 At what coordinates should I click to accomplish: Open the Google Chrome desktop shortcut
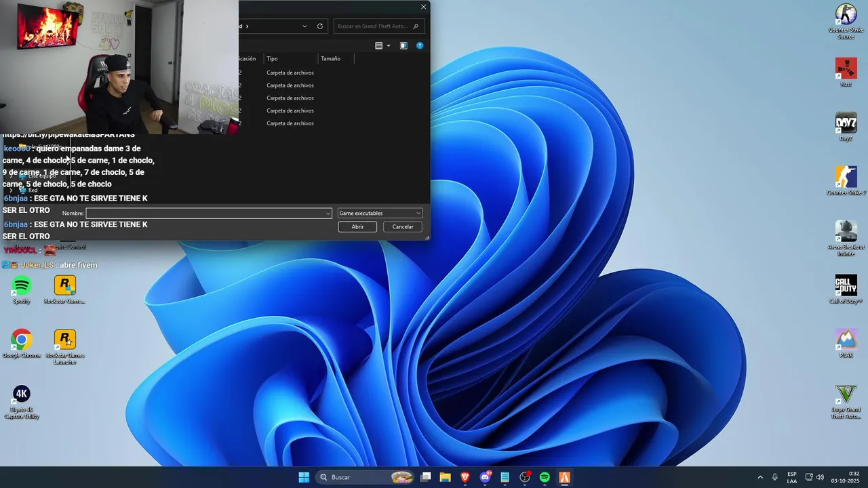pyautogui.click(x=22, y=343)
